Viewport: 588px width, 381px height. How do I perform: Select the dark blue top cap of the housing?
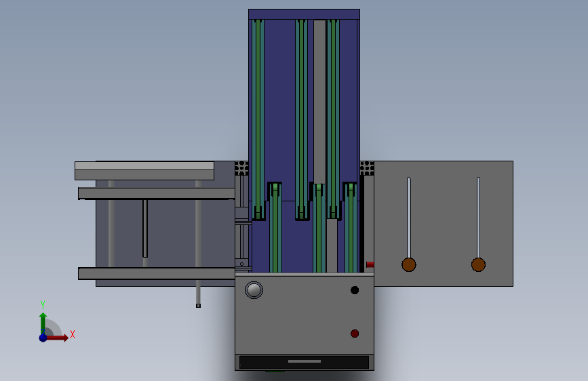pyautogui.click(x=304, y=14)
